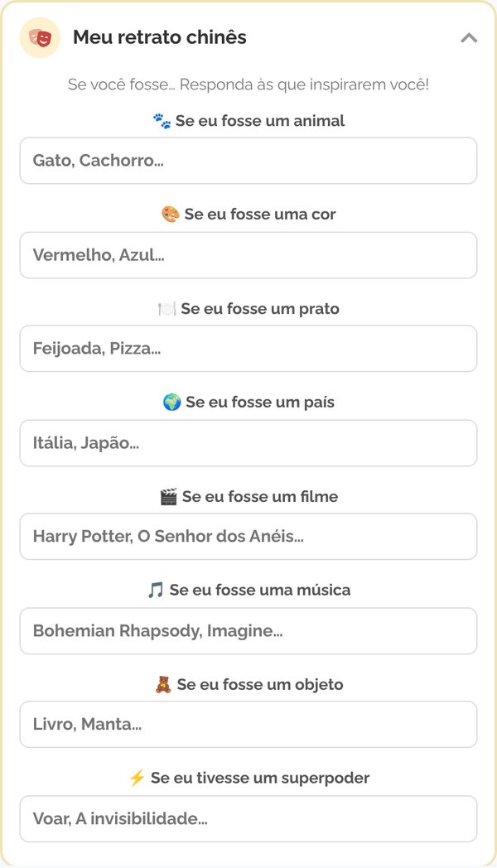The height and width of the screenshot is (868, 497).
Task: Focus the Bohemian Rhapsody music field
Action: pos(248,631)
